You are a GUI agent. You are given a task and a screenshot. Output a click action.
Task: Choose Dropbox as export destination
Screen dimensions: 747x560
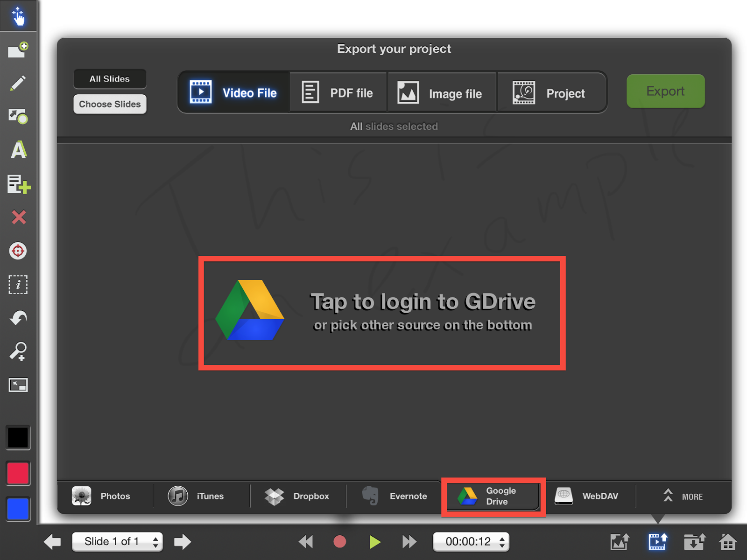coord(298,496)
